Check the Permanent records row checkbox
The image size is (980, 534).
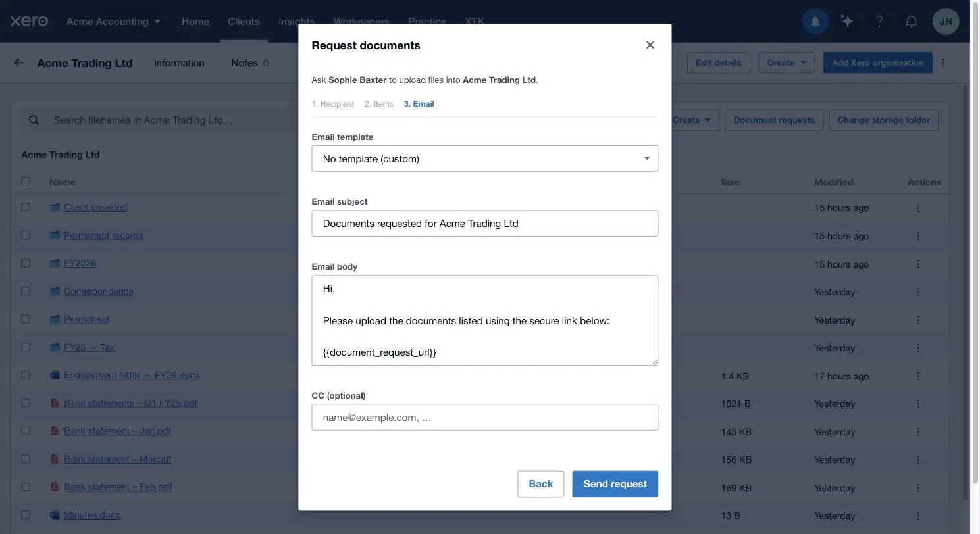tap(26, 235)
